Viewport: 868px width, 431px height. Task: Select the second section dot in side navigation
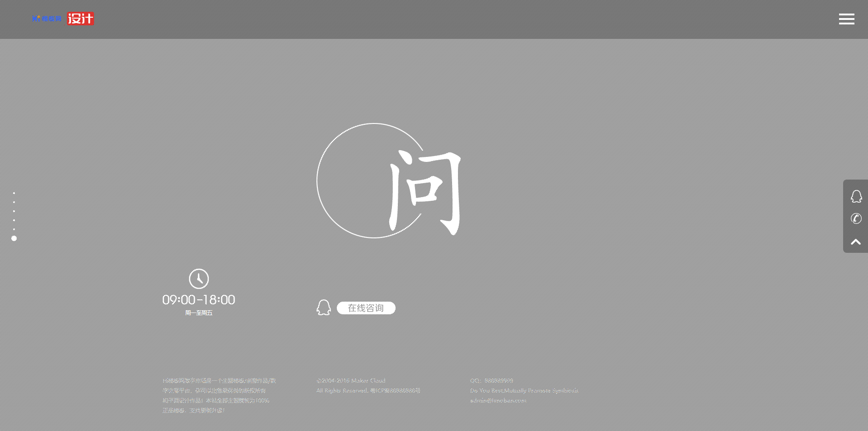click(x=14, y=202)
